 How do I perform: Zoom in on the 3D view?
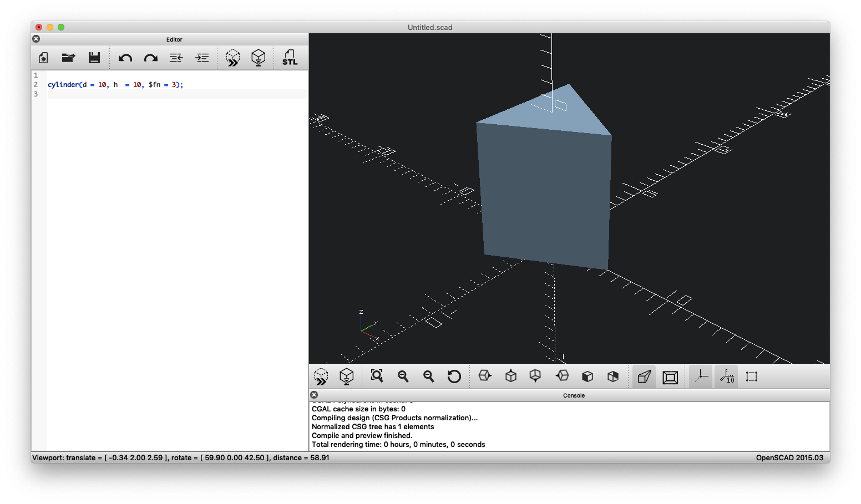(x=403, y=376)
